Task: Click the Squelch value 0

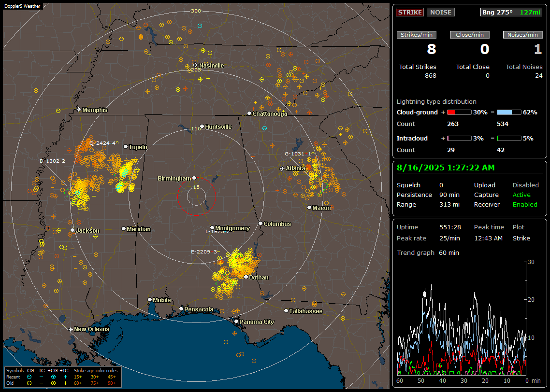Action: point(441,185)
